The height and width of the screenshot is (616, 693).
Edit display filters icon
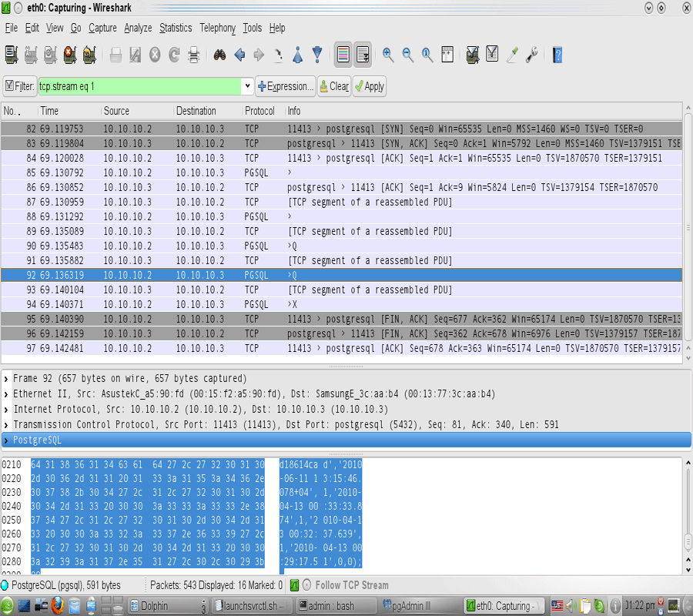[492, 55]
